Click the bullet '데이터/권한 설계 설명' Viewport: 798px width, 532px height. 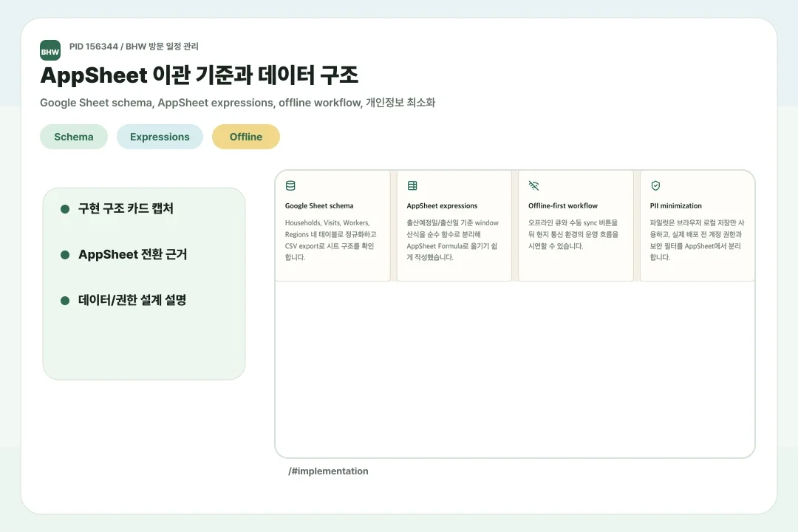pos(132,301)
